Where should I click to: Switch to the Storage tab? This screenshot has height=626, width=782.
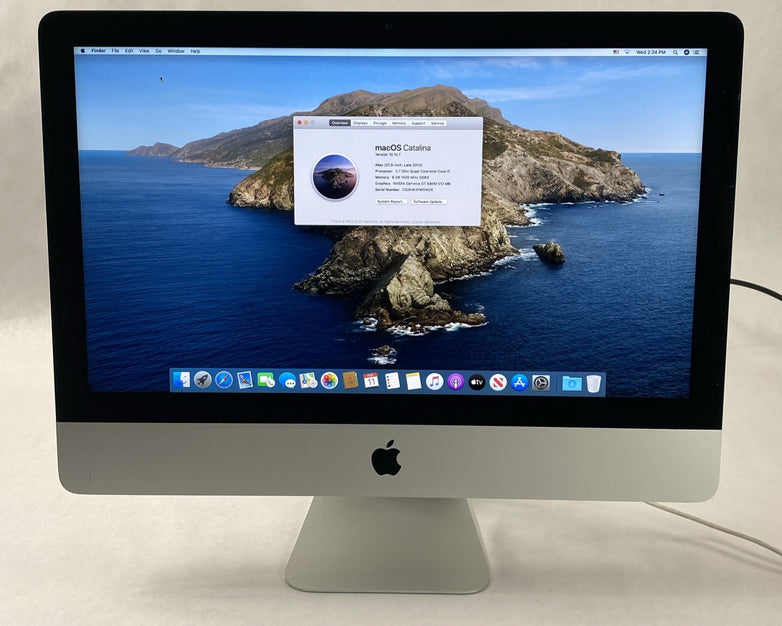(x=380, y=123)
